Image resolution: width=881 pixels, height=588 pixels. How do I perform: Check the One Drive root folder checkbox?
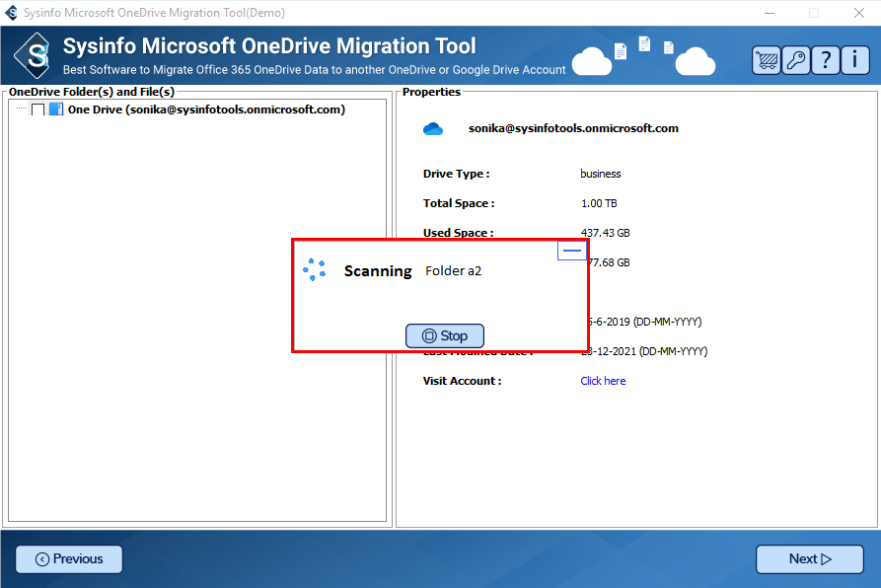[x=38, y=110]
